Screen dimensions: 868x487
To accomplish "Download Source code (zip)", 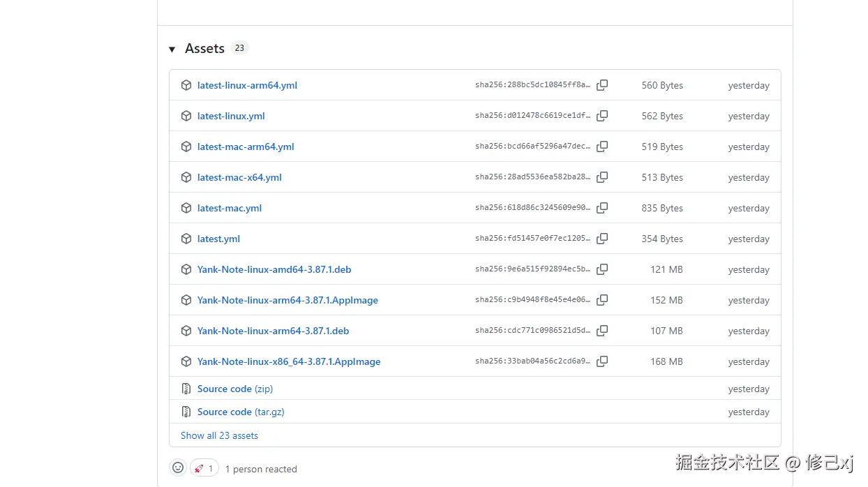I will (235, 389).
